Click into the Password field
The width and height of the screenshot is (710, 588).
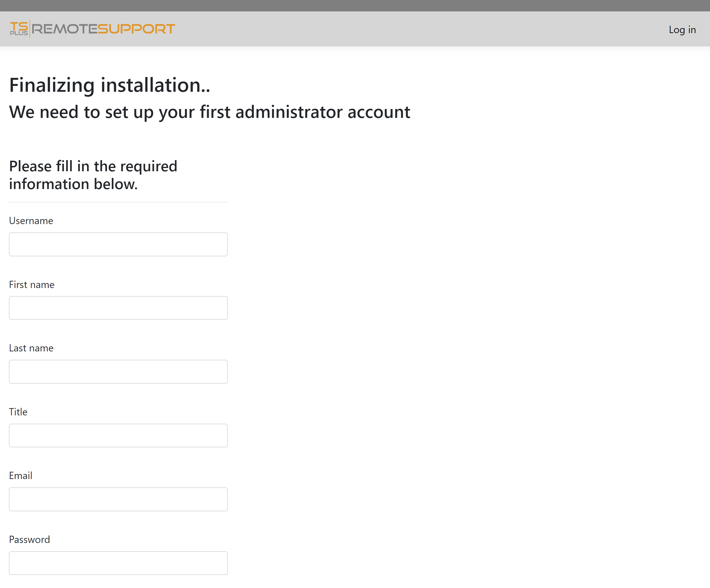pyautogui.click(x=118, y=563)
